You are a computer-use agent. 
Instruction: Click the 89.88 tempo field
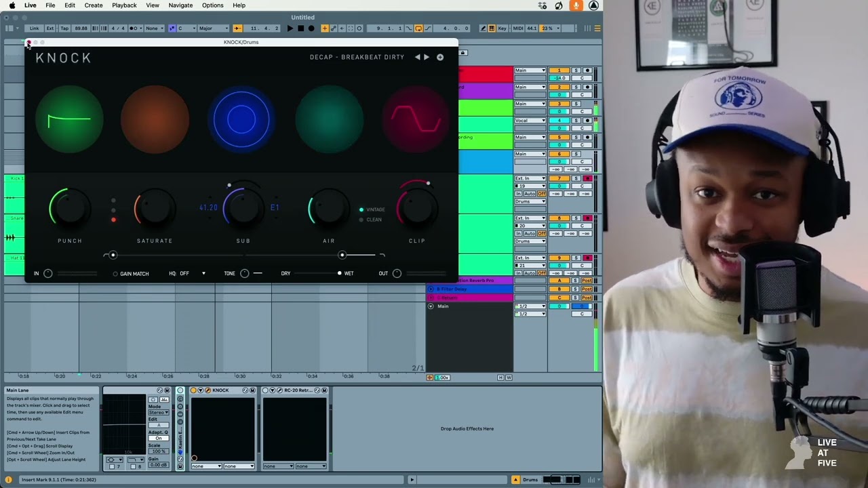[x=81, y=28]
